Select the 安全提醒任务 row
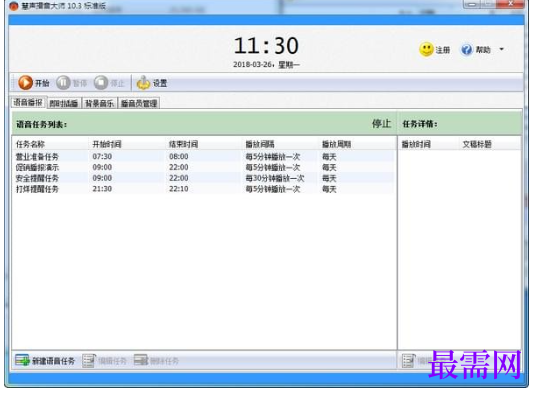This screenshot has width=540, height=396. pos(204,178)
